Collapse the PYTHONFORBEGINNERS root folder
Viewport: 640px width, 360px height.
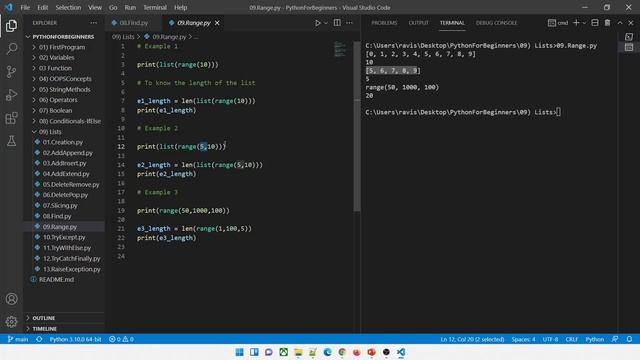point(63,37)
